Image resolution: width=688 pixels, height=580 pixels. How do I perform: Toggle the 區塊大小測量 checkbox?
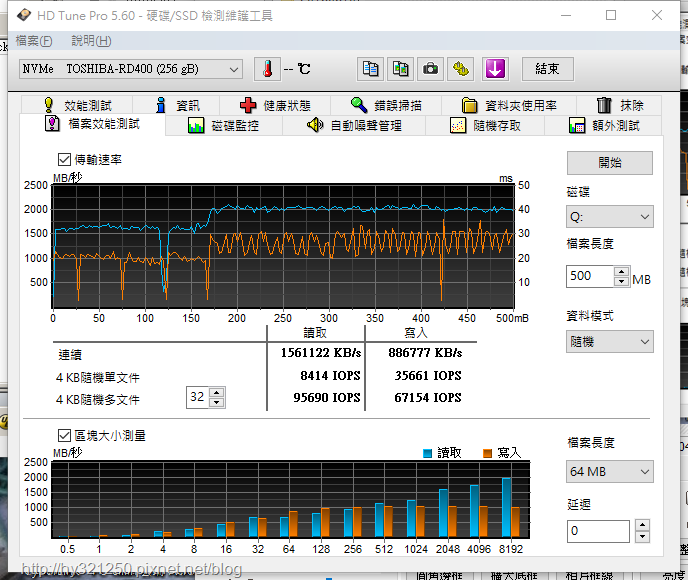(x=64, y=435)
